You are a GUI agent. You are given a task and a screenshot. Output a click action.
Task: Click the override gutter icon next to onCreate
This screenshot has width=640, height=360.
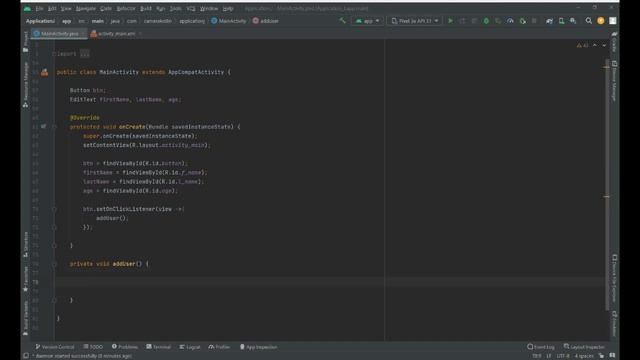[x=44, y=127]
